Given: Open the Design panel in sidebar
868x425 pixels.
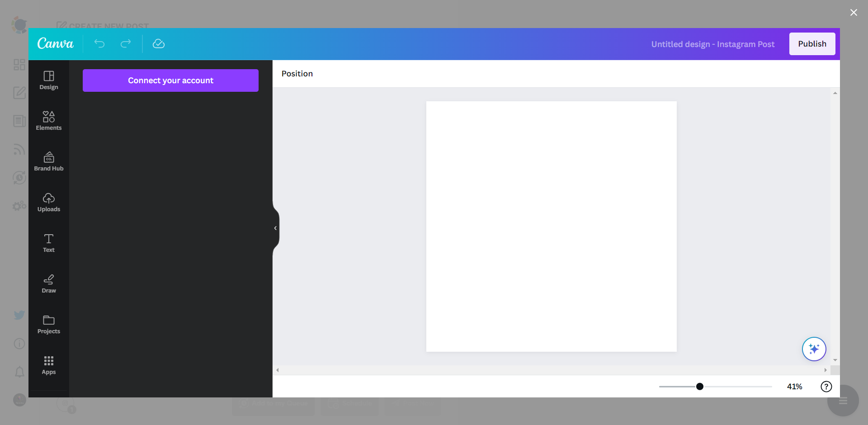Looking at the screenshot, I should 49,80.
